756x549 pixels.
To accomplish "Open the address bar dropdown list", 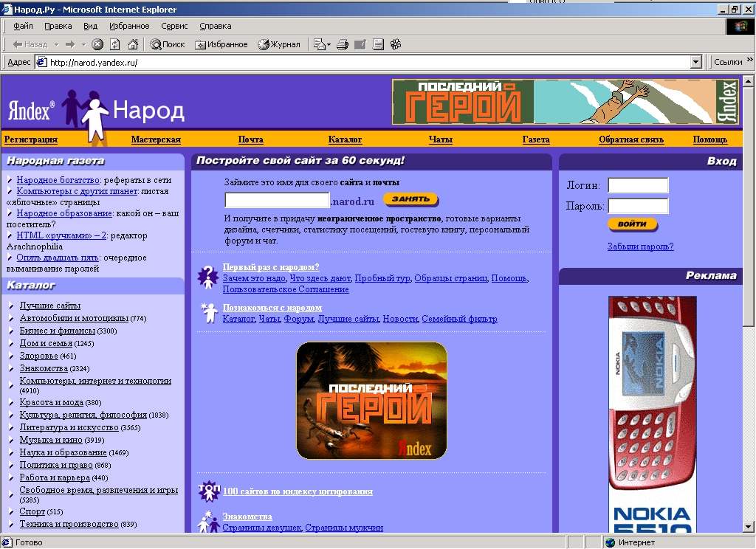I will coord(695,62).
